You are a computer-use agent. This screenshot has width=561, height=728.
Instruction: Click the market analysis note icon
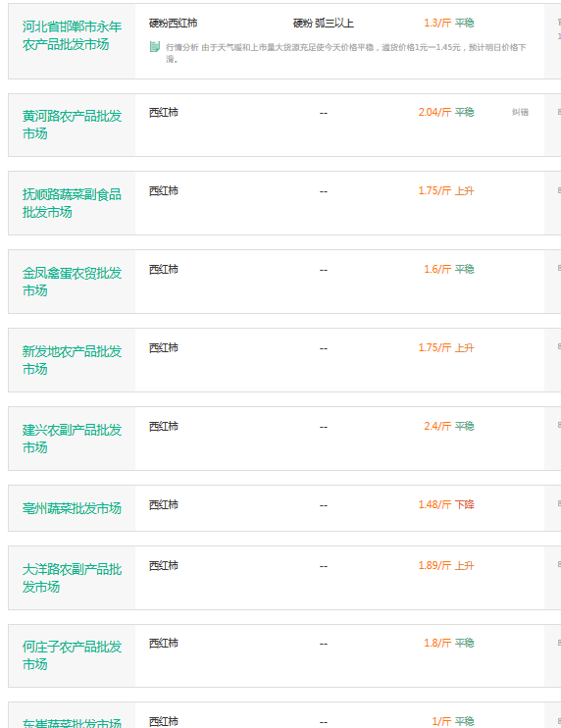(155, 46)
